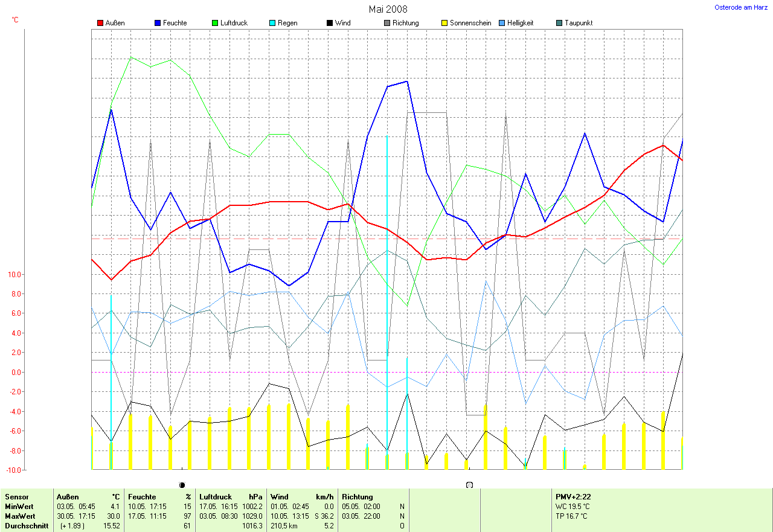The width and height of the screenshot is (773, 532).
Task: Click the blue Feuchte legend marker
Action: tap(158, 23)
